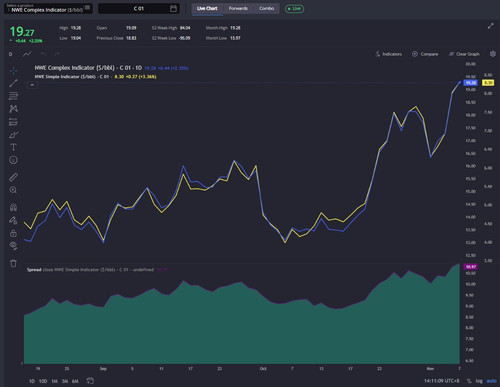500x387 pixels.
Task: Open the emoji icons tool
Action: point(13,160)
